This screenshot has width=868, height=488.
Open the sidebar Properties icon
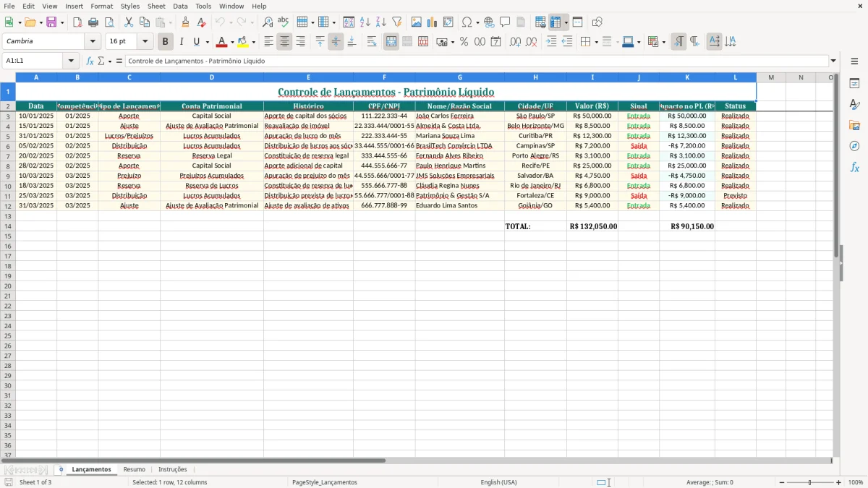854,83
